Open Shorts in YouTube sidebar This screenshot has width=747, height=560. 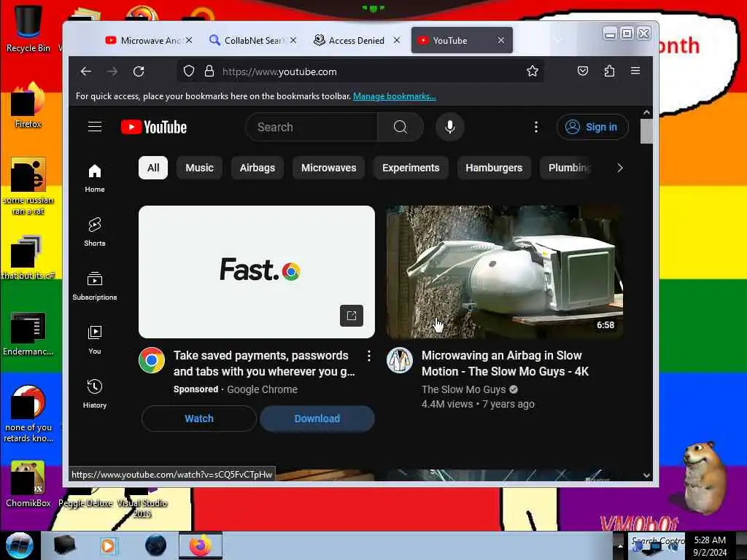(95, 232)
